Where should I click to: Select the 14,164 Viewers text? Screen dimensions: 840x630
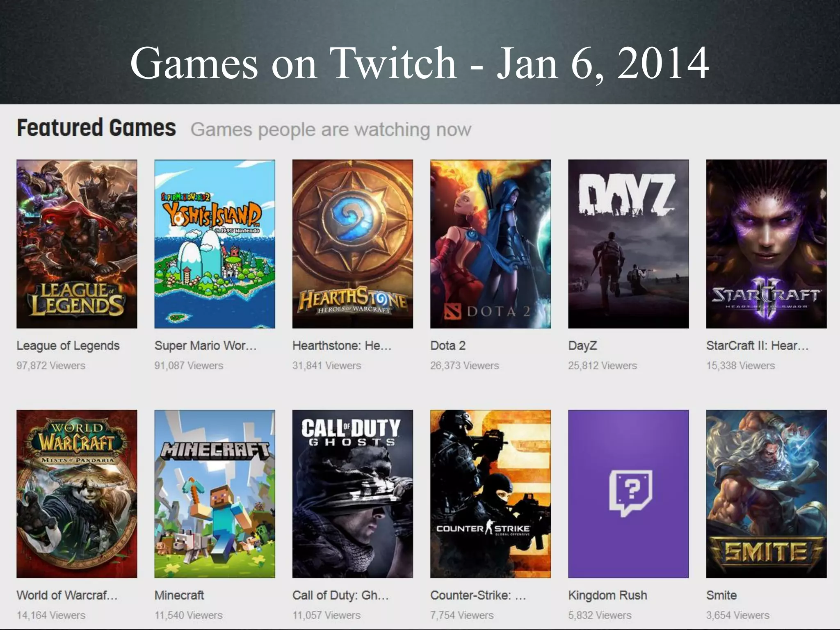click(51, 615)
